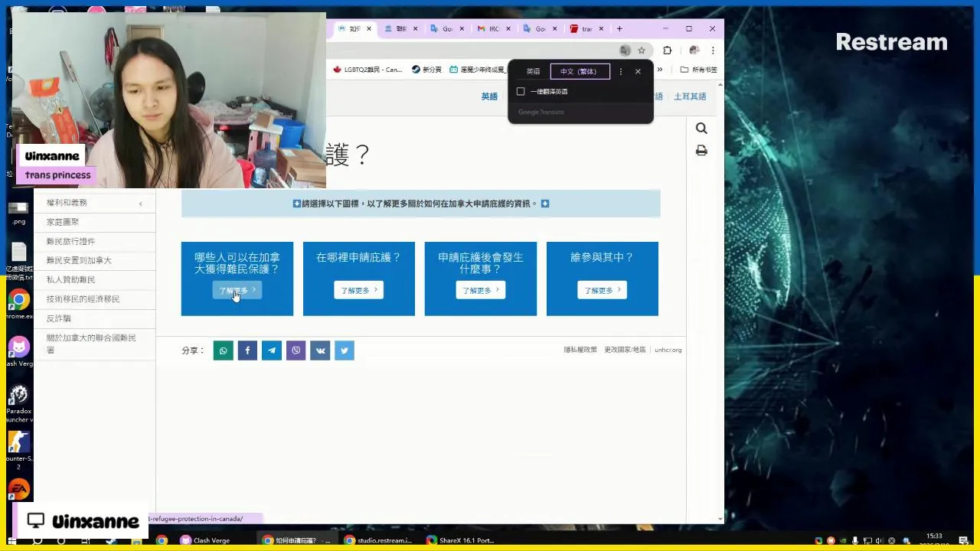Screen dimensions: 980x551
Task: Open the 難民旅行證件 sidebar link
Action: pyautogui.click(x=70, y=241)
